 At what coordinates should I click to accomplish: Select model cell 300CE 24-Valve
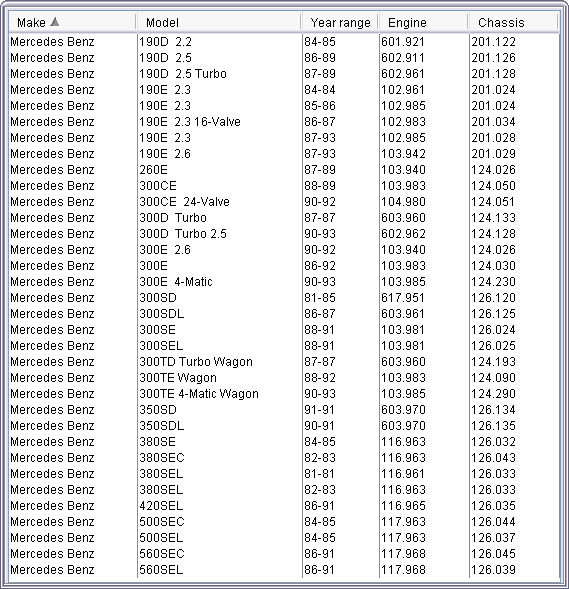(x=184, y=202)
